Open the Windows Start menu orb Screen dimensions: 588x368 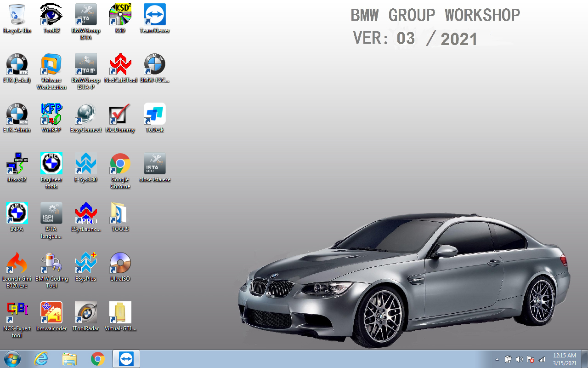click(x=12, y=359)
